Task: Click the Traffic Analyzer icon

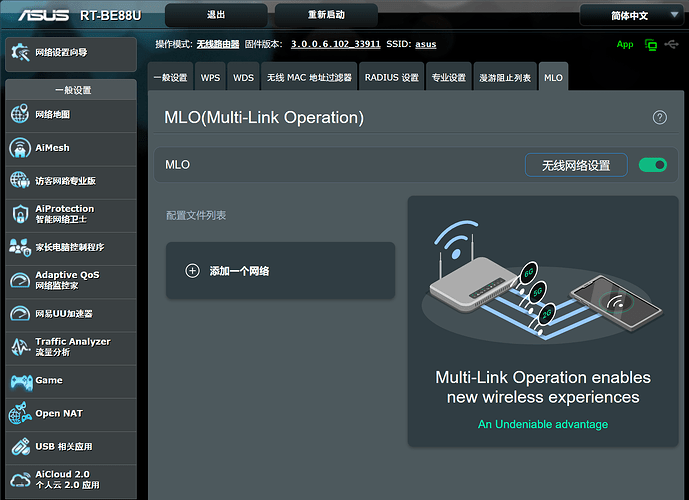Action: 20,347
